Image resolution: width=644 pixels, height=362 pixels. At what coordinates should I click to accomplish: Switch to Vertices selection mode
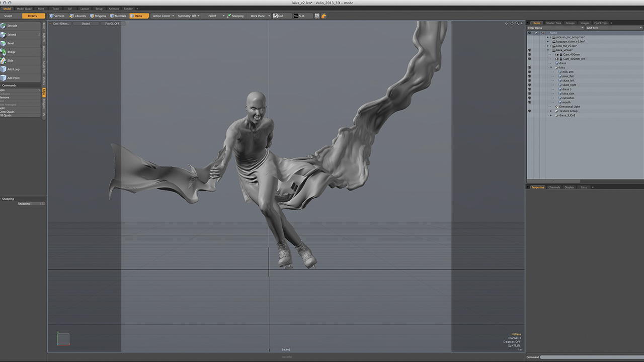pos(57,16)
